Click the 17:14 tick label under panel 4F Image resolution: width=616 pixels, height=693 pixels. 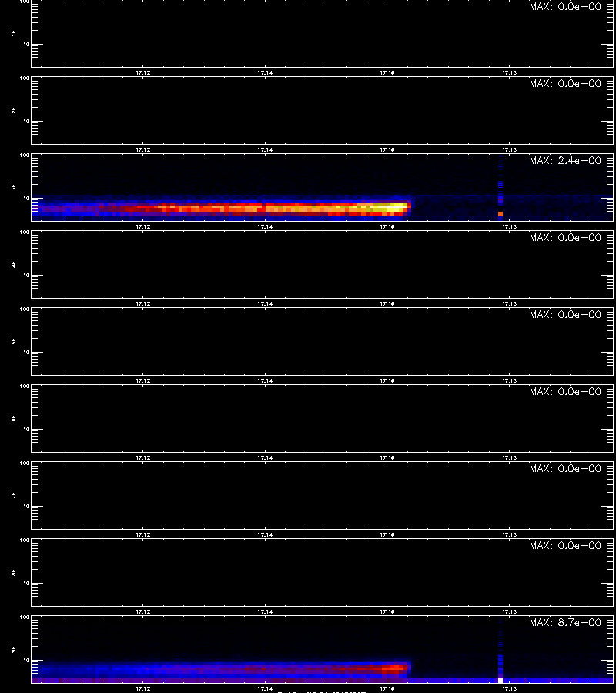coord(265,303)
